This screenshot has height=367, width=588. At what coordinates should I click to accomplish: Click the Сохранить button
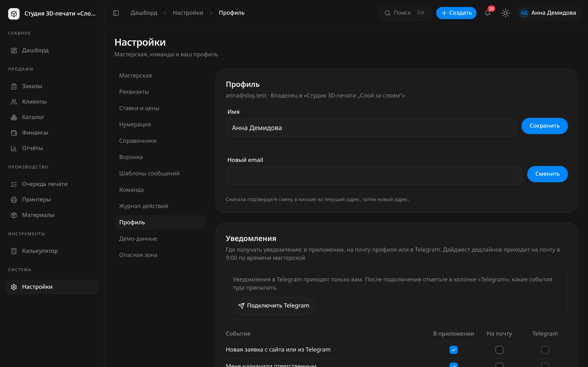point(545,126)
